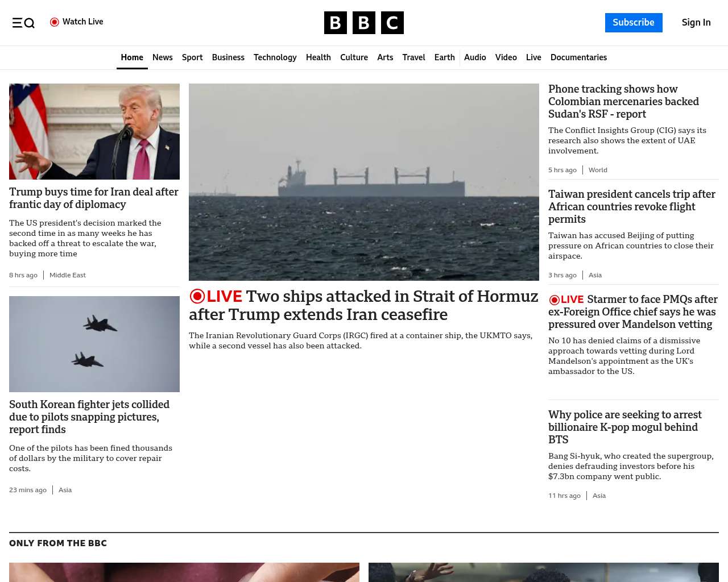Go to BBC homepage via logo
The image size is (728, 582).
pyautogui.click(x=363, y=23)
